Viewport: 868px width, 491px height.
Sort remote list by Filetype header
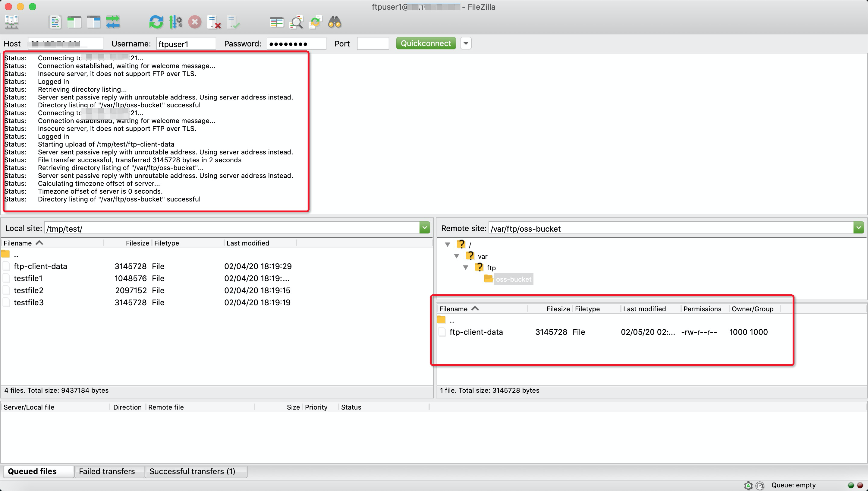(597, 309)
